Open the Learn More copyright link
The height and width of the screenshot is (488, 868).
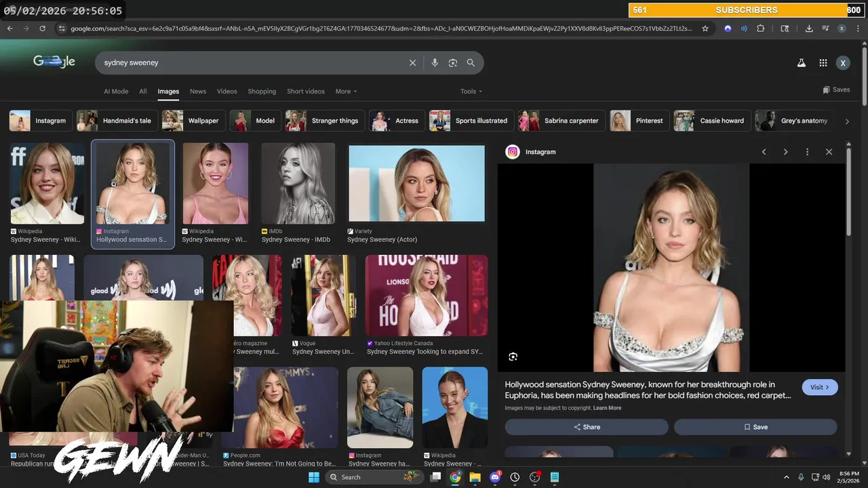[607, 408]
